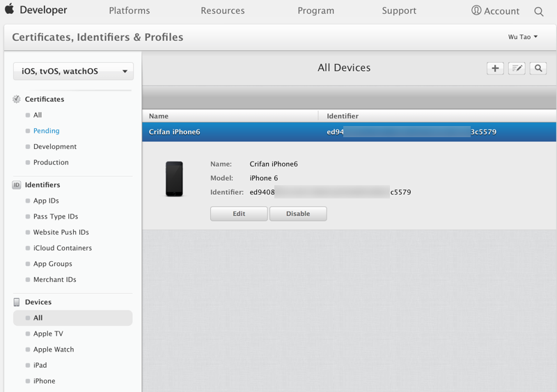This screenshot has height=392, width=557.
Task: Open Pending certificates
Action: pyautogui.click(x=46, y=131)
